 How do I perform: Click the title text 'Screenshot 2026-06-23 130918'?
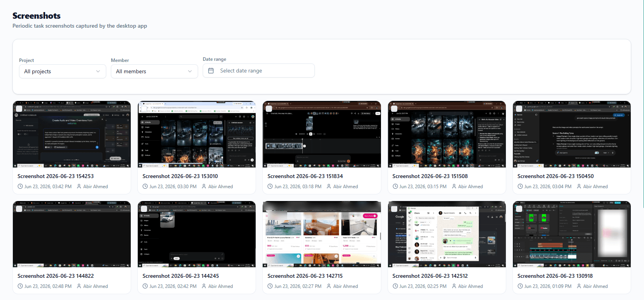point(555,276)
